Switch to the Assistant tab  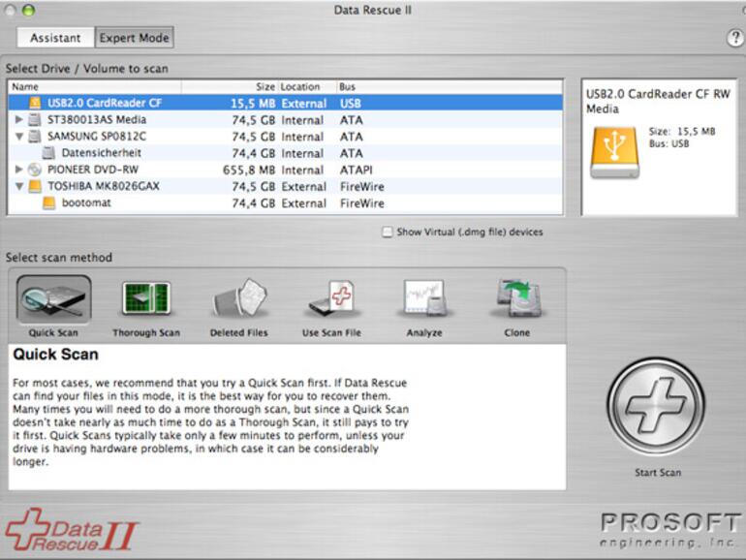55,39
